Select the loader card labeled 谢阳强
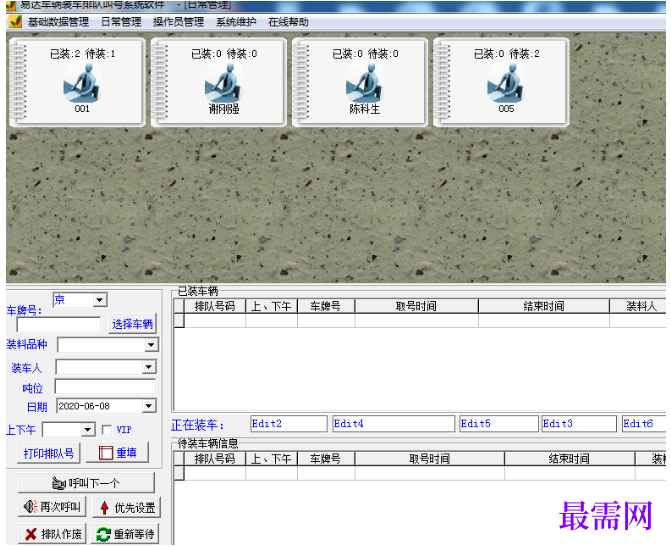This screenshot has height=547, width=671. 218,82
